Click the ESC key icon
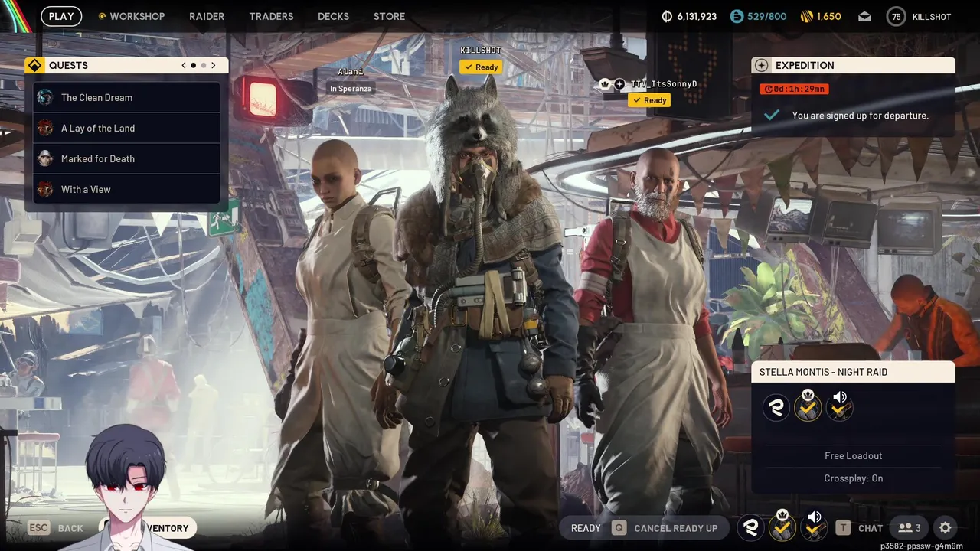This screenshot has width=980, height=551. (39, 528)
